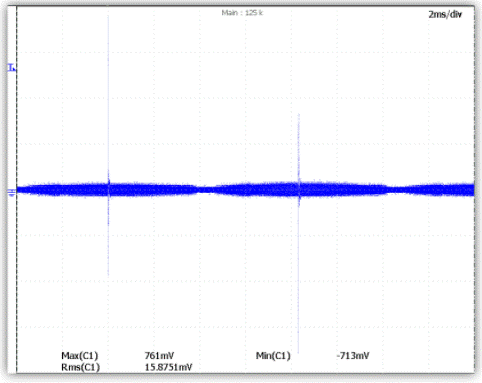The image size is (482, 383).
Task: Click the peak of the second shorter spike
Action: pos(299,115)
